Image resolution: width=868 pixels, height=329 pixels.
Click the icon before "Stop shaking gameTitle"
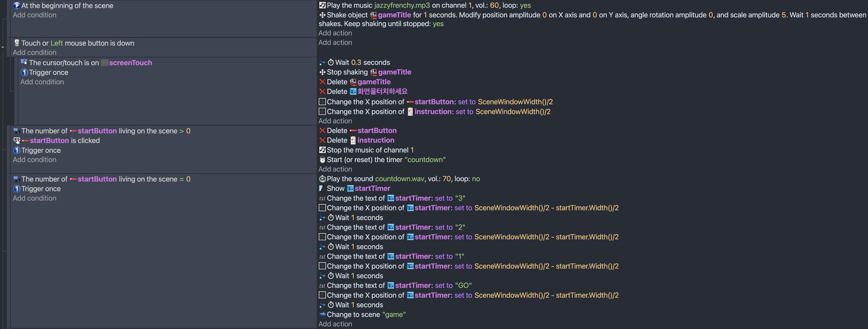tap(322, 72)
